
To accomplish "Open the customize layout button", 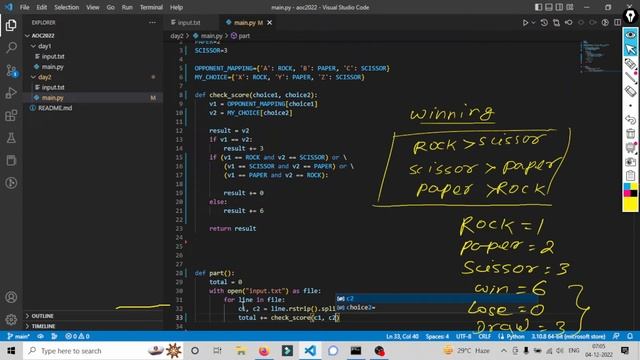I will (x=570, y=7).
